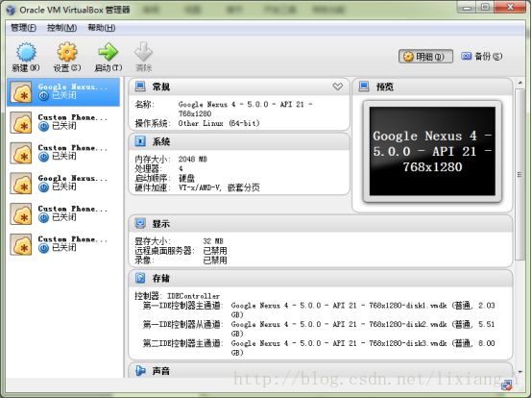The height and width of the screenshot is (398, 532).
Task: Click the VirtualBox title bar cube icon
Action: [11, 10]
